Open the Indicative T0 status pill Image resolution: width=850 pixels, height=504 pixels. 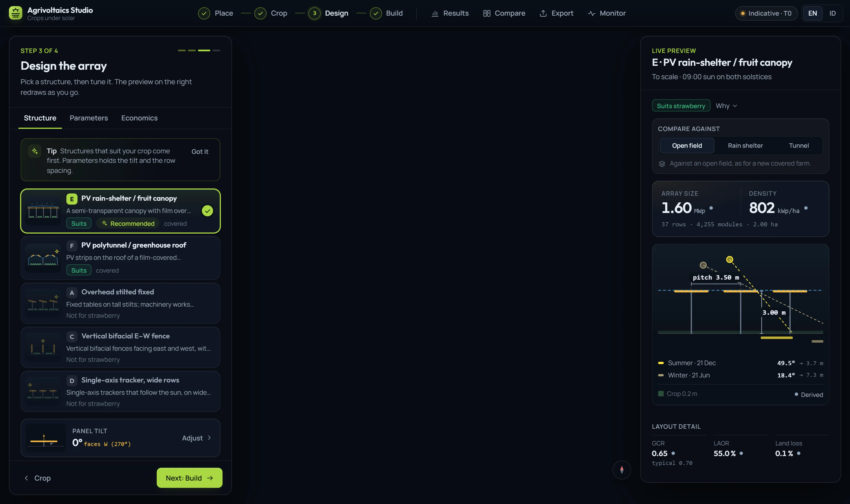pyautogui.click(x=766, y=13)
